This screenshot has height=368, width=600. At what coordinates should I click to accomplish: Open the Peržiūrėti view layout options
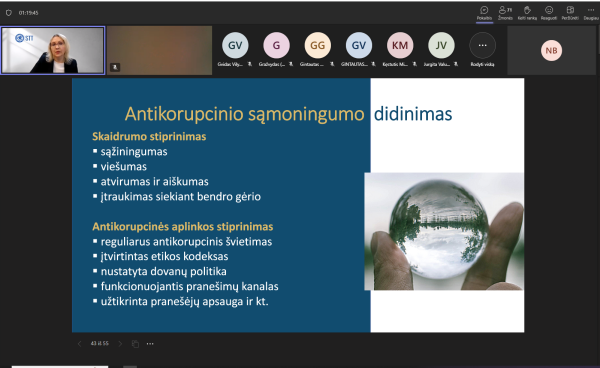click(570, 13)
